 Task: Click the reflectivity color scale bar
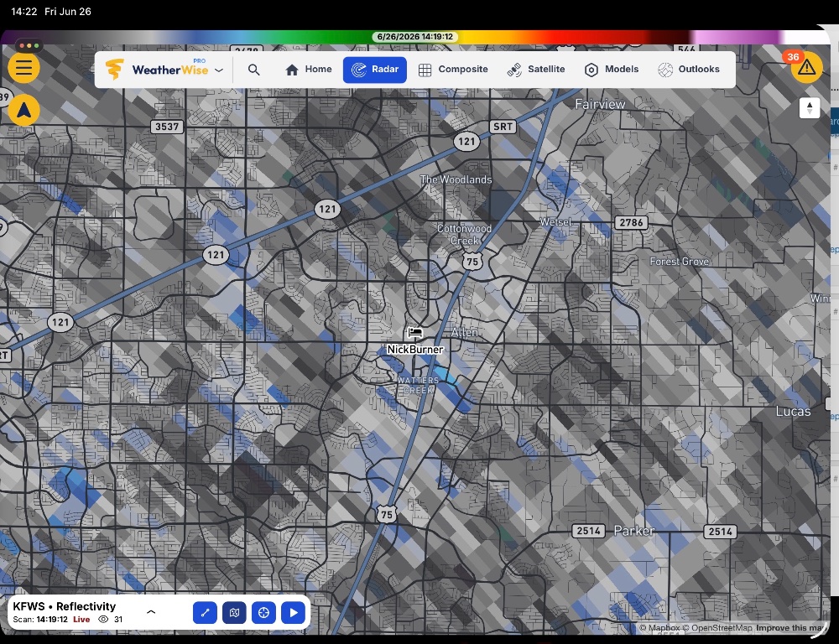click(x=414, y=37)
